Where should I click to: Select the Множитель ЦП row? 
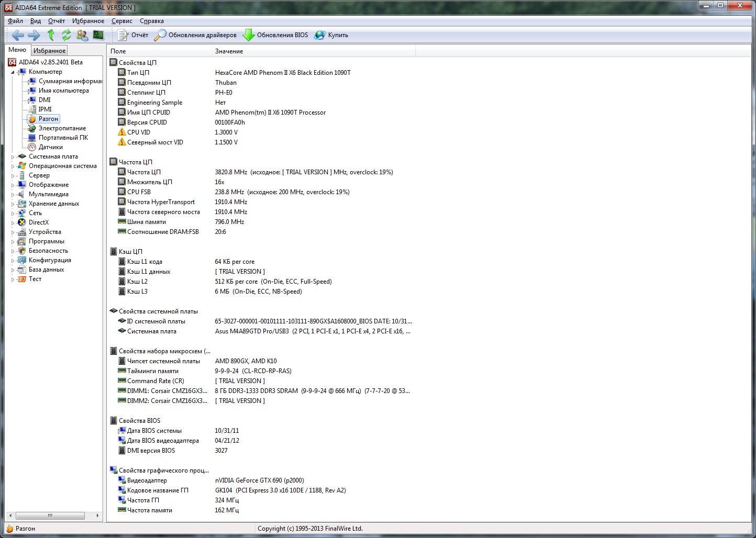262,182
